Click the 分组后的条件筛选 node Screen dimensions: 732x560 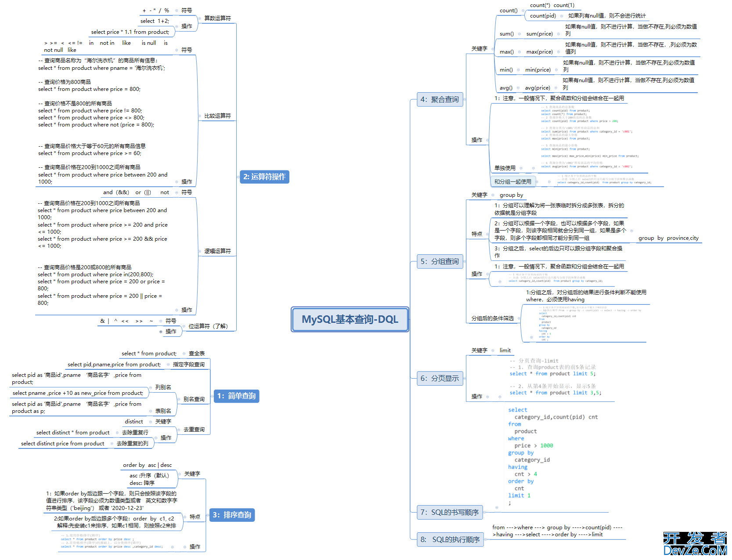click(493, 318)
